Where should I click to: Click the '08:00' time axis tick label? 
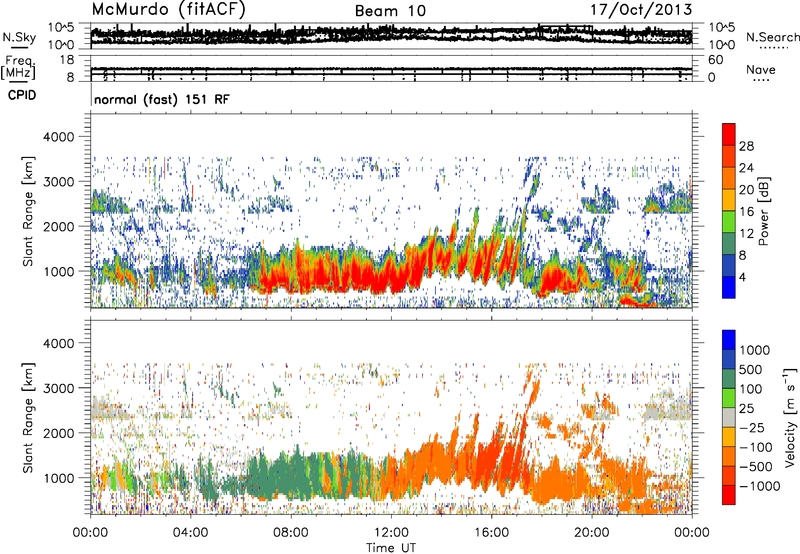[291, 532]
